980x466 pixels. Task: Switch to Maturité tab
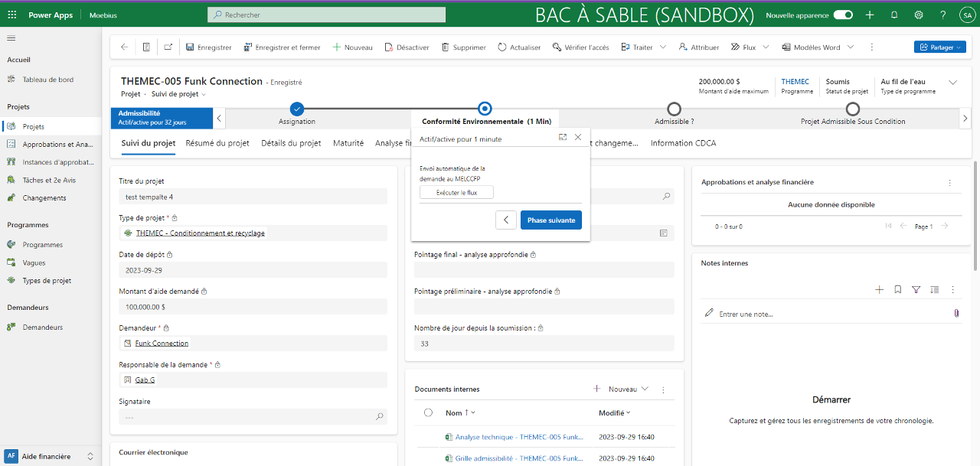pos(348,143)
